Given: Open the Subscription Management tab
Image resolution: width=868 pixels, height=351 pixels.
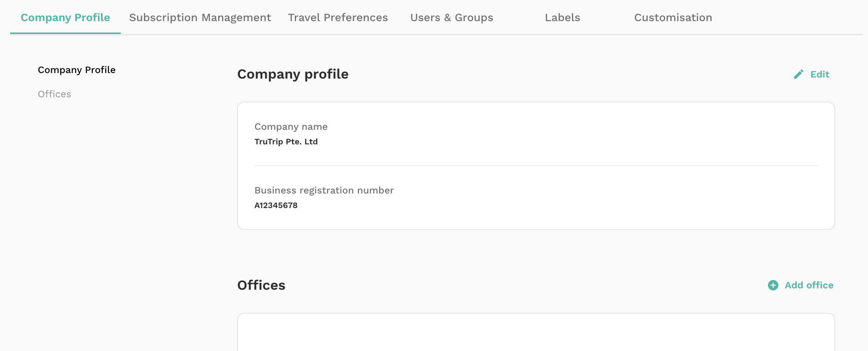Looking at the screenshot, I should [x=200, y=17].
